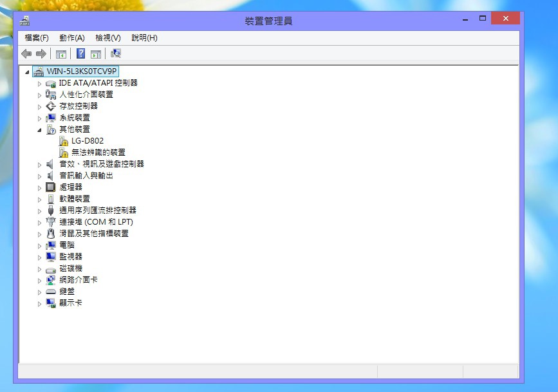Screen dimensions: 558x392
Task: Click the 其他裝置 question mark icon
Action: pos(51,129)
